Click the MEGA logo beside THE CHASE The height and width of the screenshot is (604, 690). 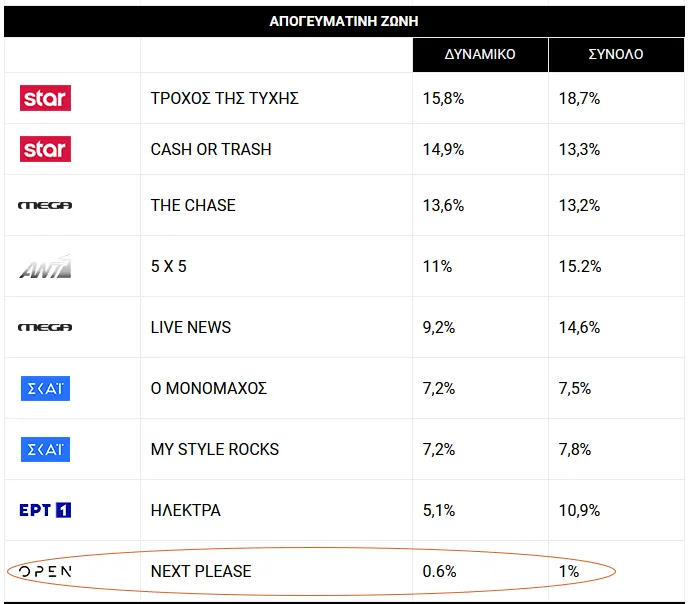45,205
